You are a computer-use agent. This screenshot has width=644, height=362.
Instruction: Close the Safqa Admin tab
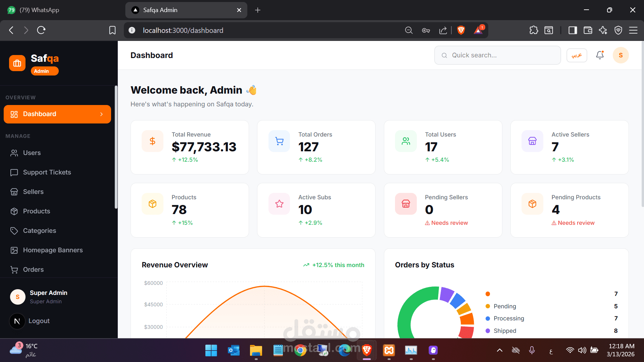[239, 10]
